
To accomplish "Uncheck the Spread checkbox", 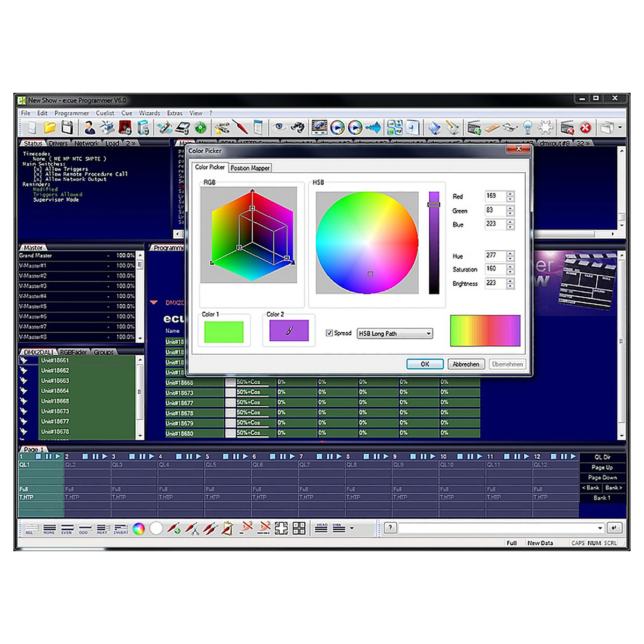I will tap(330, 333).
